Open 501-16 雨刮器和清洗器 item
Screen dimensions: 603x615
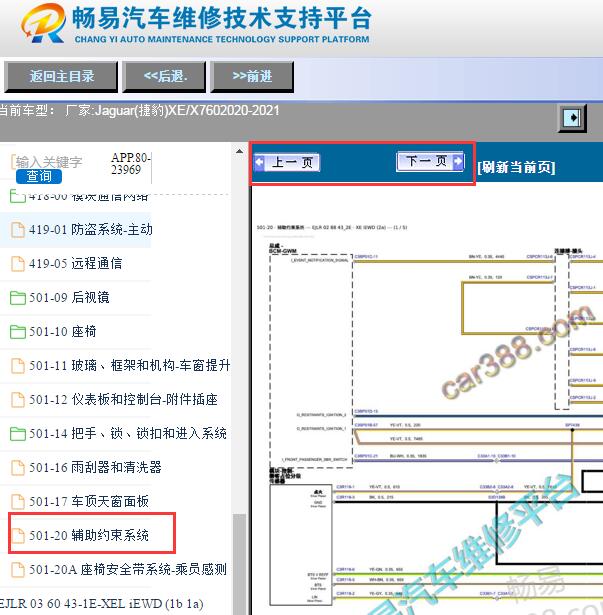(95, 468)
